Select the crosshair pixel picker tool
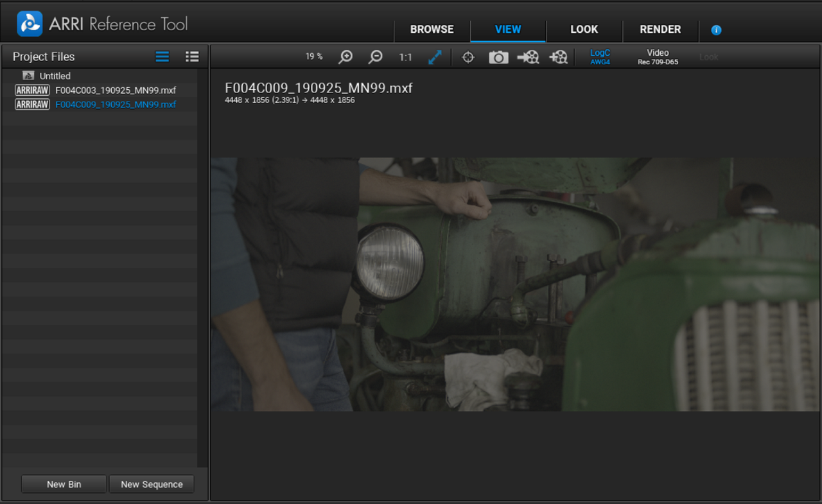Viewport: 822px width, 504px height. point(468,57)
